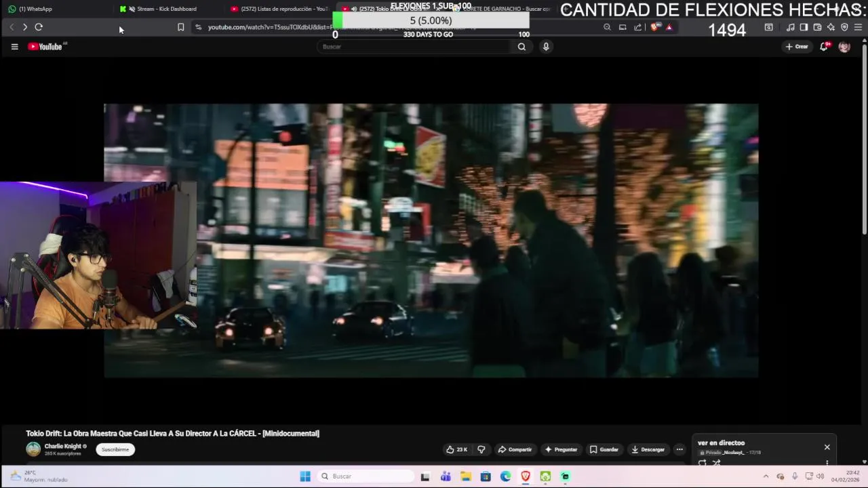Open the Brave Rewards triangle icon
This screenshot has width=868, height=488.
click(x=669, y=27)
